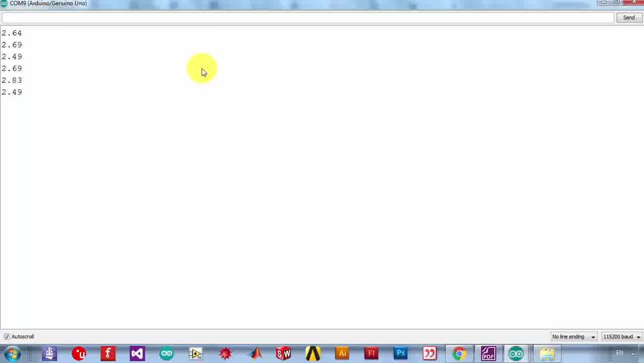This screenshot has height=363, width=644.
Task: Launch Arduino IDE pinned taskbar icon
Action: click(166, 353)
